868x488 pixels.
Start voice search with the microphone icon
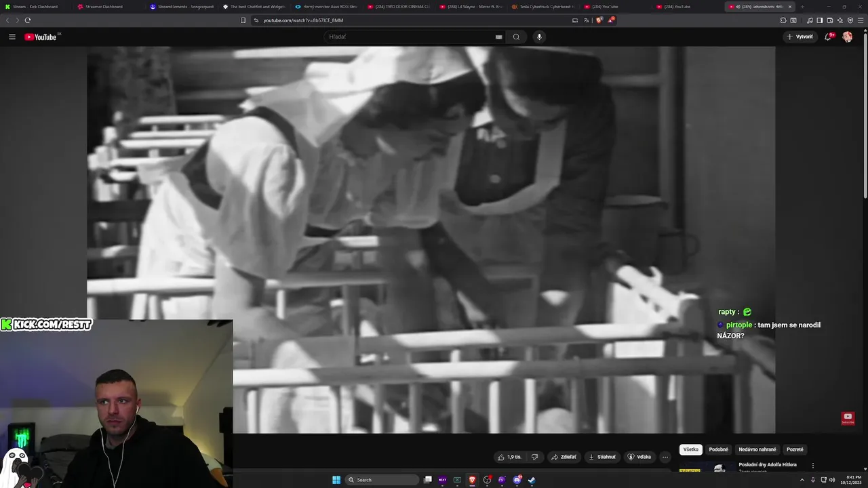[539, 37]
